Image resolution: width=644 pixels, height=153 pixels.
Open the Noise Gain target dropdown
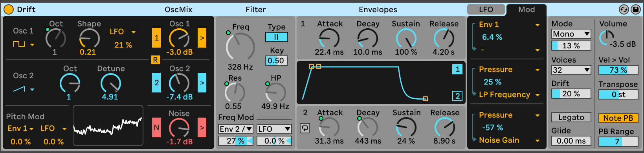tap(509, 140)
